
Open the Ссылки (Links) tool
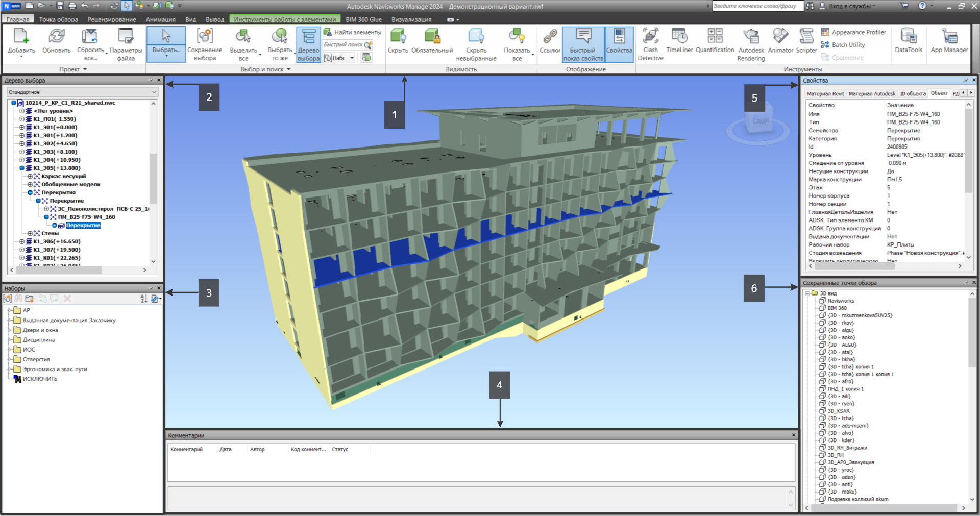(550, 41)
